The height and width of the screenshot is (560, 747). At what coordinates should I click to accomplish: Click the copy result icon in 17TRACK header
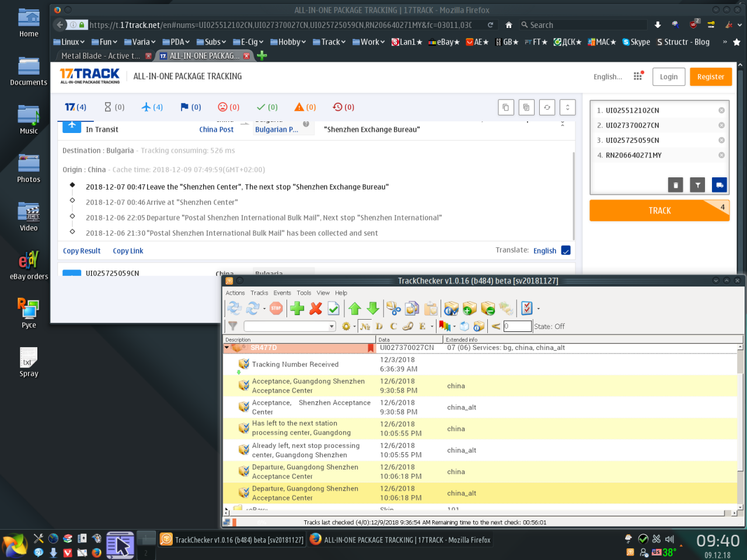506,107
